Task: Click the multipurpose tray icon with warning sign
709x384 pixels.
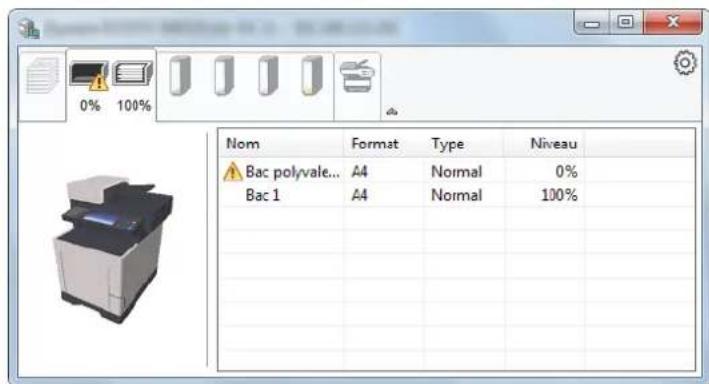Action: coord(89,76)
